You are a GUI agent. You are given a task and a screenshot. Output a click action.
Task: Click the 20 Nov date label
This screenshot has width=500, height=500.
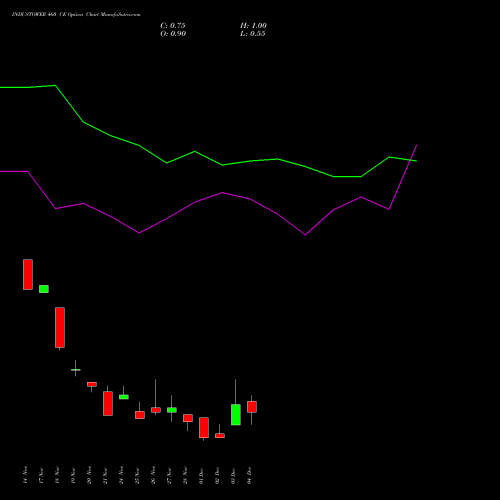pyautogui.click(x=89, y=475)
